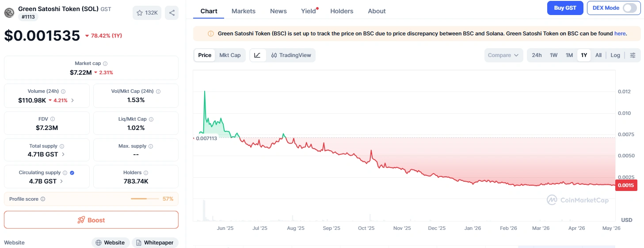The height and width of the screenshot is (248, 644).
Task: Follow the 'here' link in banner
Action: pyautogui.click(x=620, y=34)
